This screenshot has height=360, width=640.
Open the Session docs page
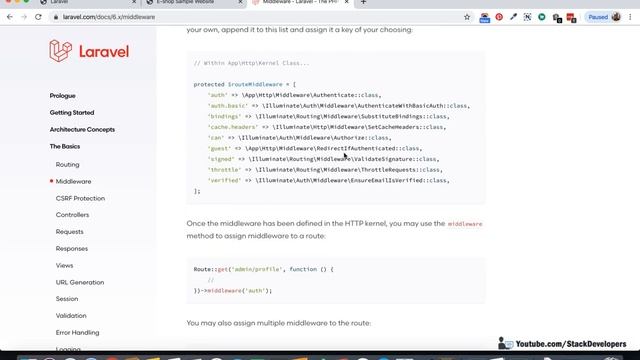click(x=67, y=299)
